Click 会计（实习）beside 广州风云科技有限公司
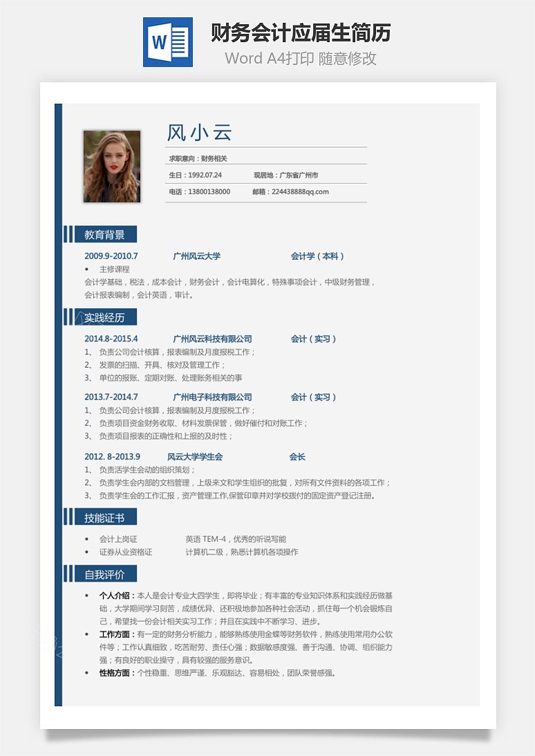The height and width of the screenshot is (756, 535). [314, 339]
